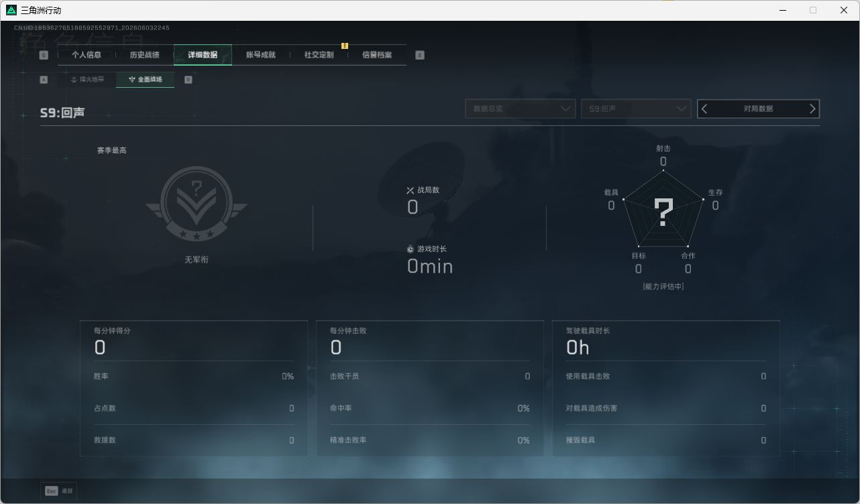Click the clock icon beside 游戏时长
Screen dimensions: 860x504
[411, 249]
